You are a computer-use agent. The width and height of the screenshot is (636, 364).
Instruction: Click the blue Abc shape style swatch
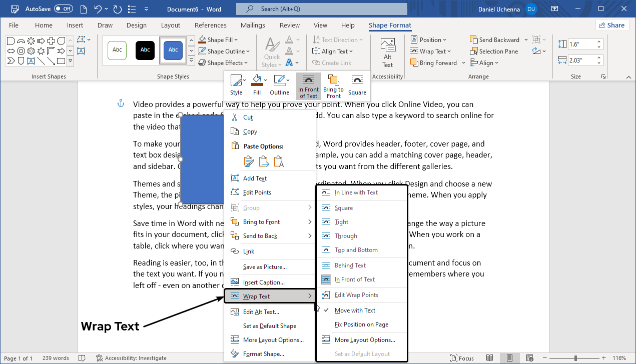(x=173, y=50)
